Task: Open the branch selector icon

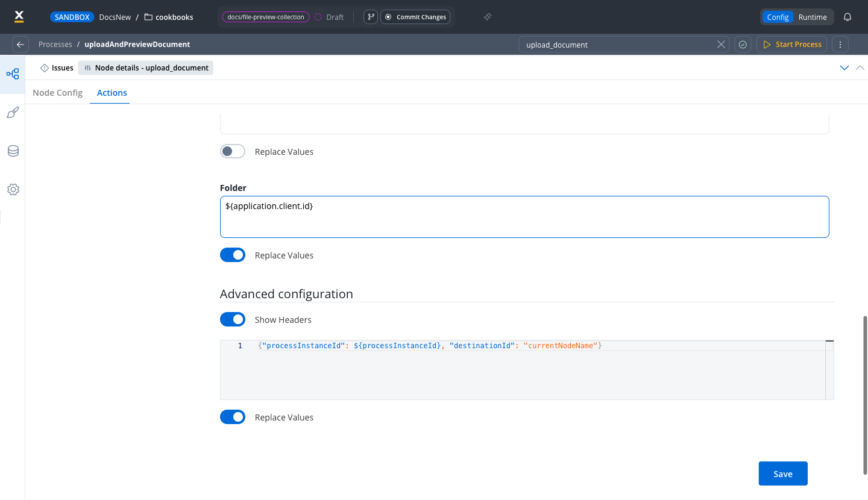Action: point(371,17)
